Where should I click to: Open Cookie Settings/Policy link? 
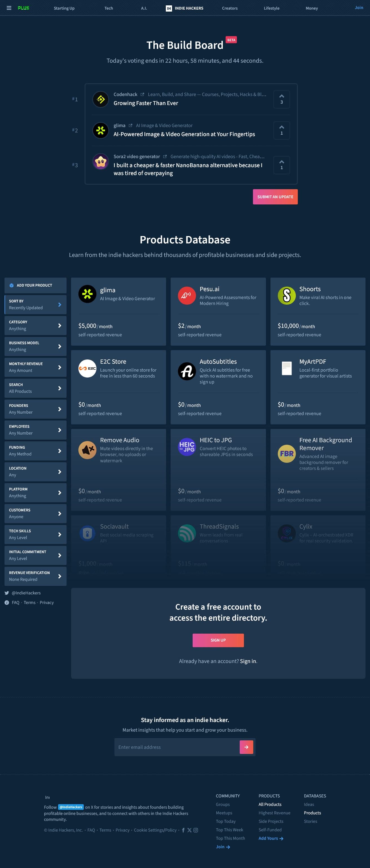(x=155, y=830)
